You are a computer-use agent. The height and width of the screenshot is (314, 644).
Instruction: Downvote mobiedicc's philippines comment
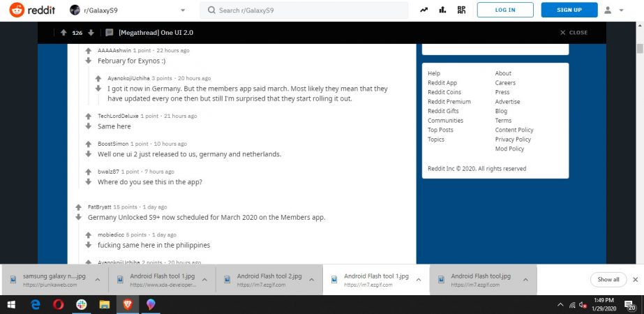click(88, 244)
